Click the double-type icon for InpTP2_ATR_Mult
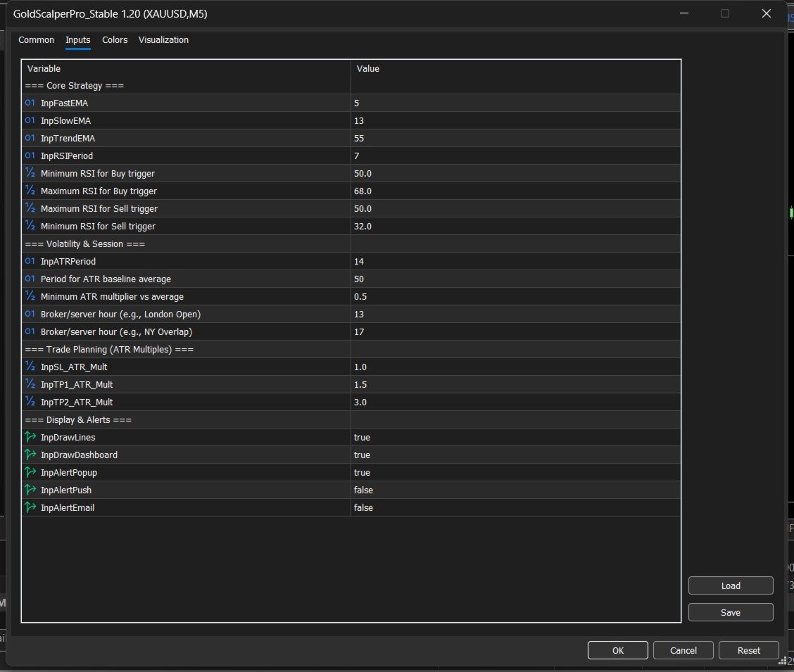 click(x=30, y=402)
